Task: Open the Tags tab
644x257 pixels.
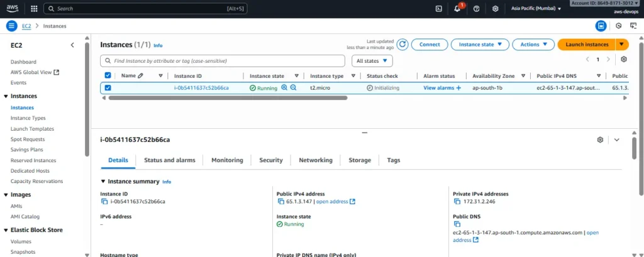Action: [394, 160]
